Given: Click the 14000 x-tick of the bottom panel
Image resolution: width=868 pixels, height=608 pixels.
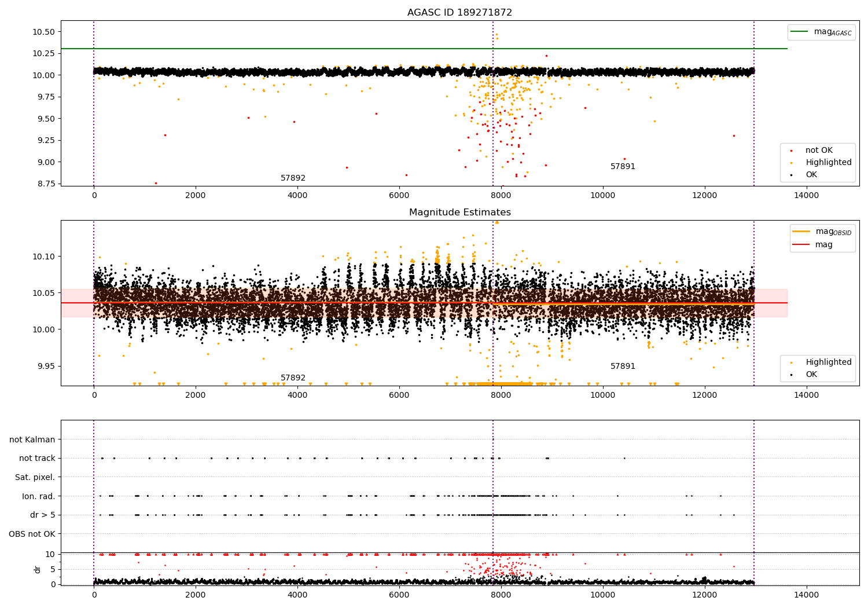Looking at the screenshot, I should click(807, 595).
